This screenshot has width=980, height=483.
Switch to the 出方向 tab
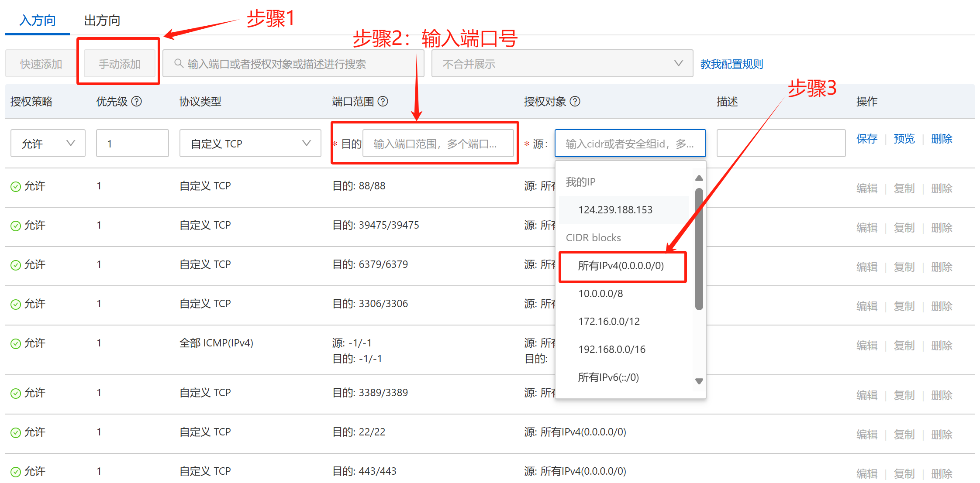click(x=102, y=21)
